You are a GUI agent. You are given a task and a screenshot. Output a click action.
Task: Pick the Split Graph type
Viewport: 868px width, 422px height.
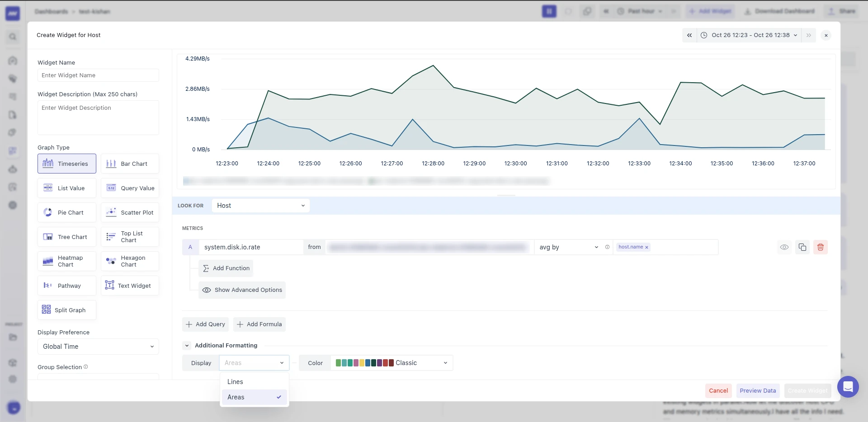[x=67, y=310]
